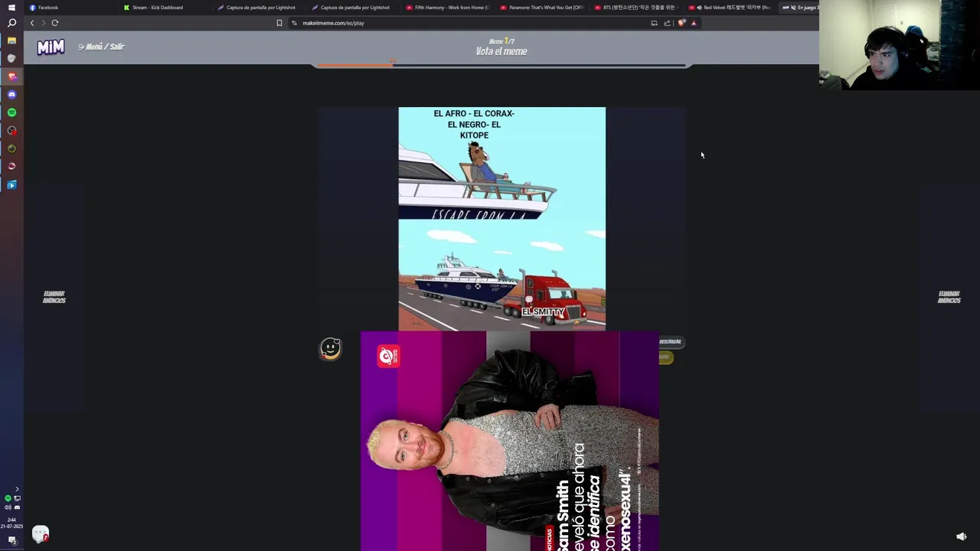Image resolution: width=980 pixels, height=551 pixels.
Task: Open the Brave browser taskbar icon
Action: pyautogui.click(x=11, y=77)
